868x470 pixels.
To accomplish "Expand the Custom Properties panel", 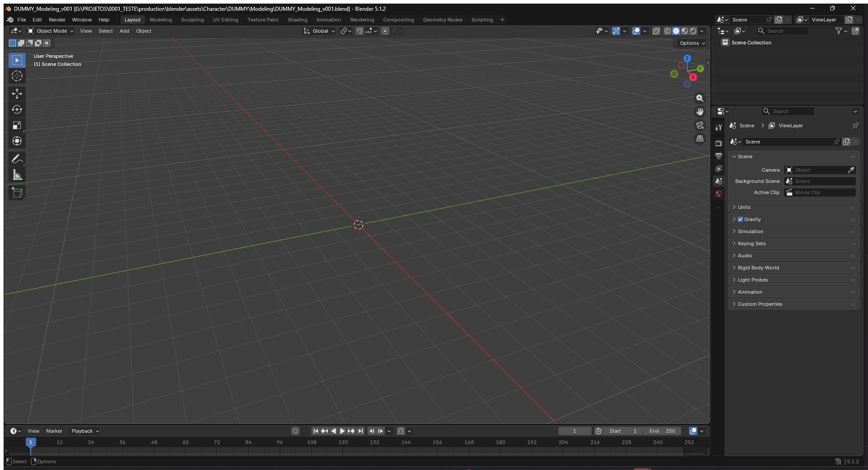I will pyautogui.click(x=794, y=304).
